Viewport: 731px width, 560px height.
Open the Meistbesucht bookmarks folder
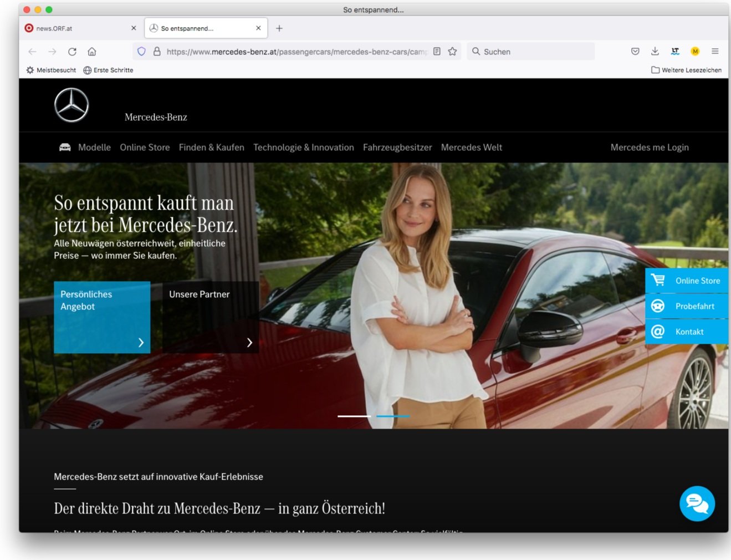tap(51, 70)
